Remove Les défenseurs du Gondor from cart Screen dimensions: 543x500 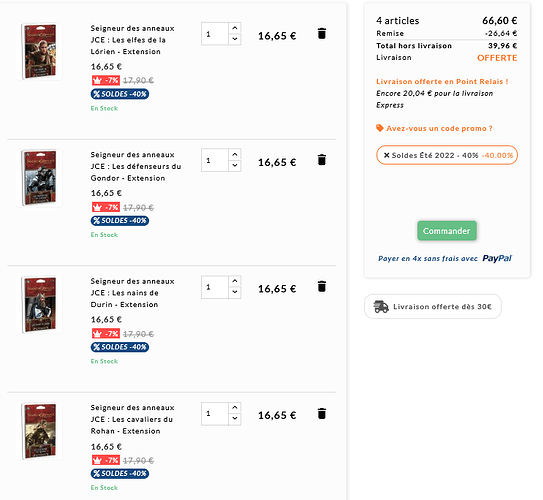click(x=322, y=160)
